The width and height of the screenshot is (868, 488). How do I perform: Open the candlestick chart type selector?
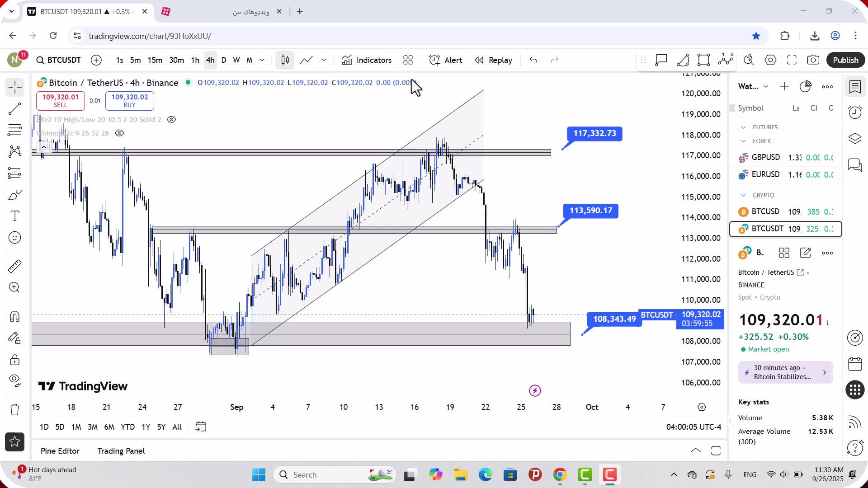(x=285, y=60)
